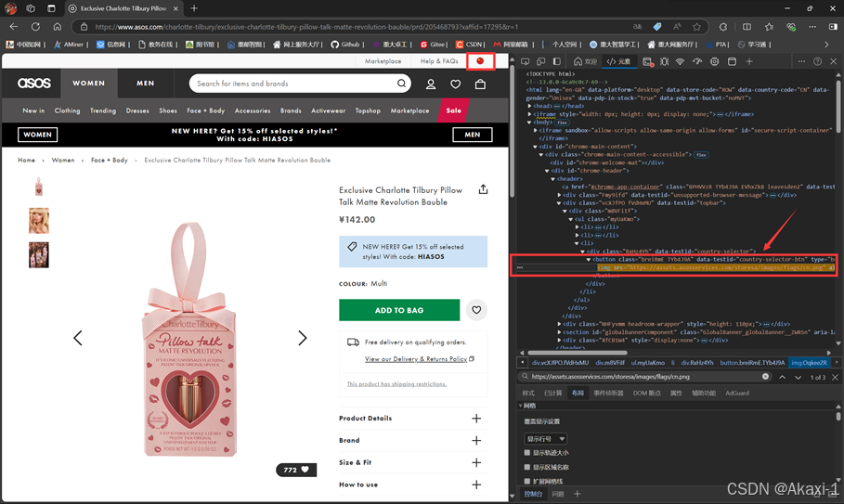
Task: Show next product image with right arrow
Action: [x=303, y=338]
